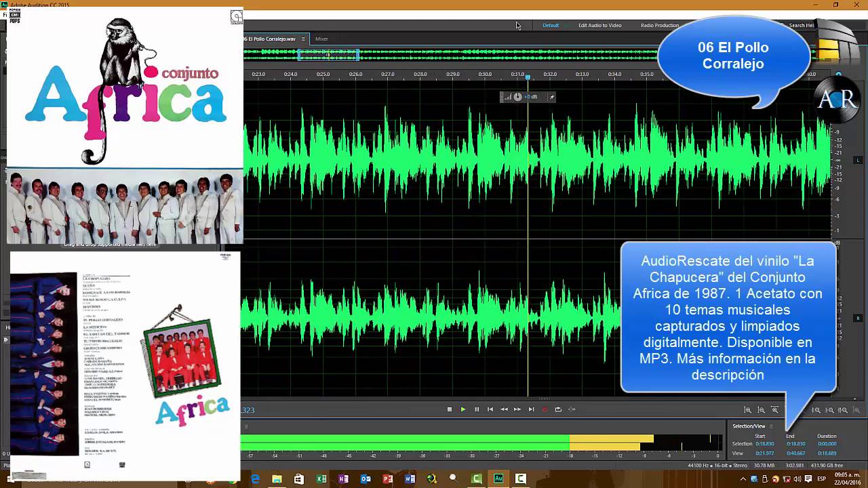Switch to Edit Audio to Video workspace
The height and width of the screenshot is (488, 868).
[599, 25]
